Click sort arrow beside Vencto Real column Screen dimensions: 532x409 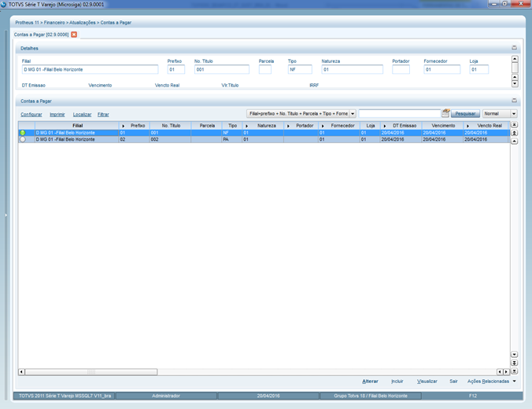point(467,126)
